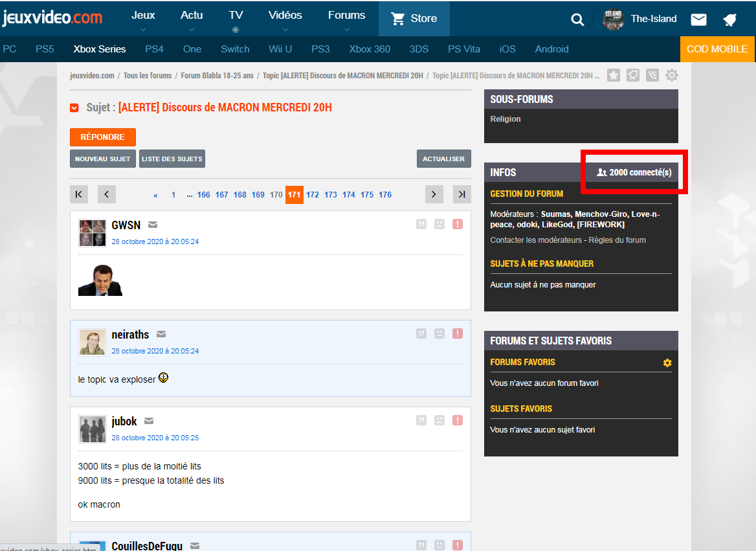Open the Store tab
756x551 pixels.
coord(414,19)
